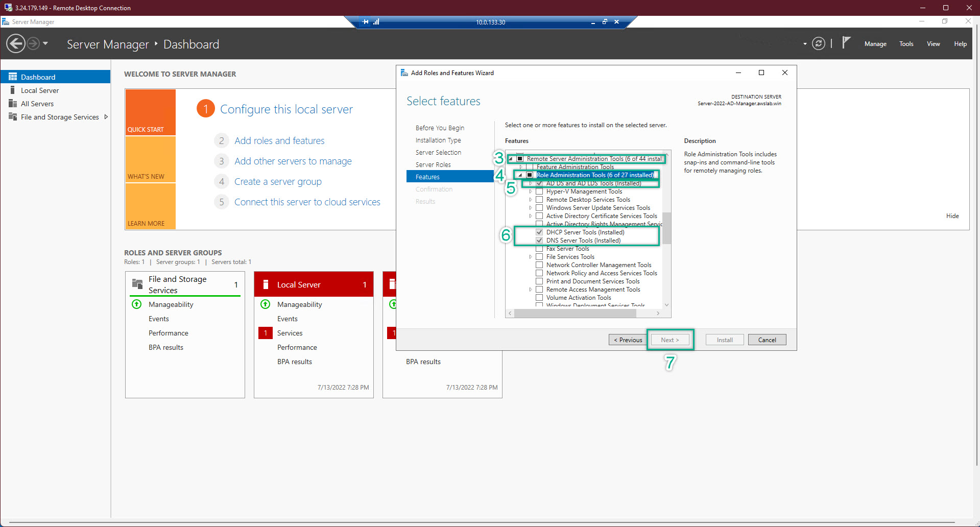Check the Volume Activation Tools checkbox
980x527 pixels.
click(x=539, y=298)
